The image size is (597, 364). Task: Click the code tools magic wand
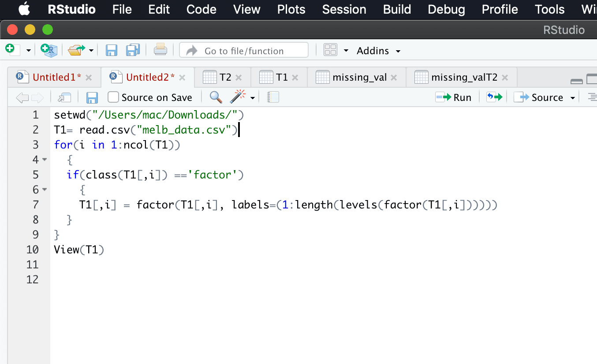point(237,97)
